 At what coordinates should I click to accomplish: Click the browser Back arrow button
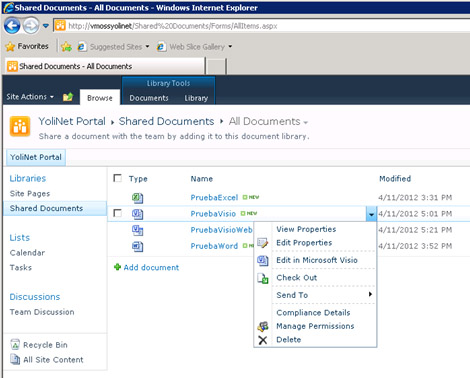12,26
